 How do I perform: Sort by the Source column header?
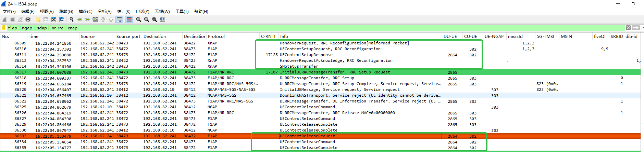pyautogui.click(x=97, y=36)
